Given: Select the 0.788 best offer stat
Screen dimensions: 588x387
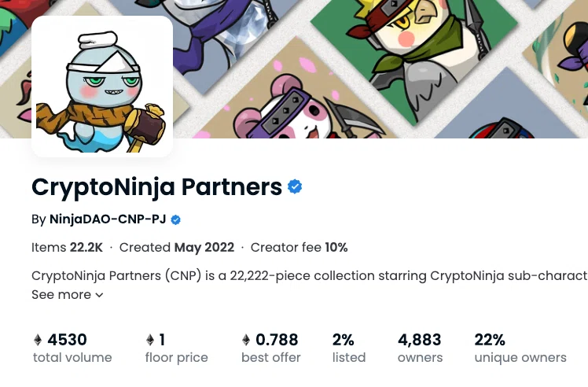Looking at the screenshot, I should coord(271,348).
